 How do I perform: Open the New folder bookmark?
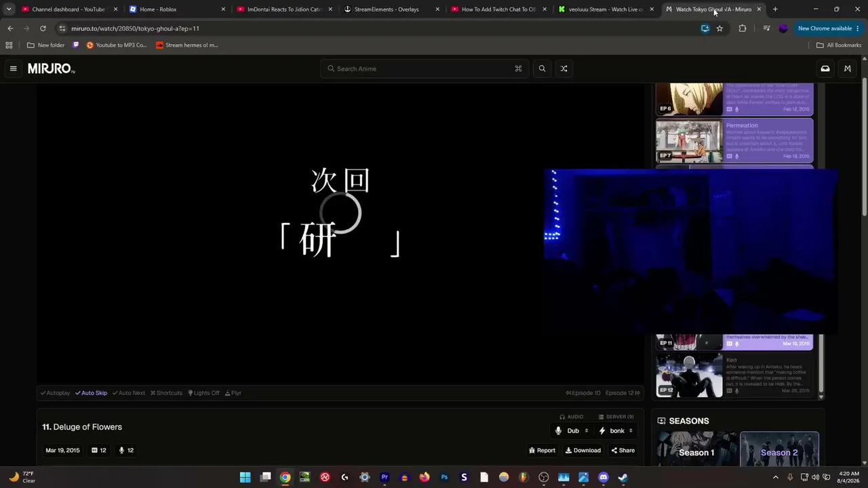tap(46, 45)
